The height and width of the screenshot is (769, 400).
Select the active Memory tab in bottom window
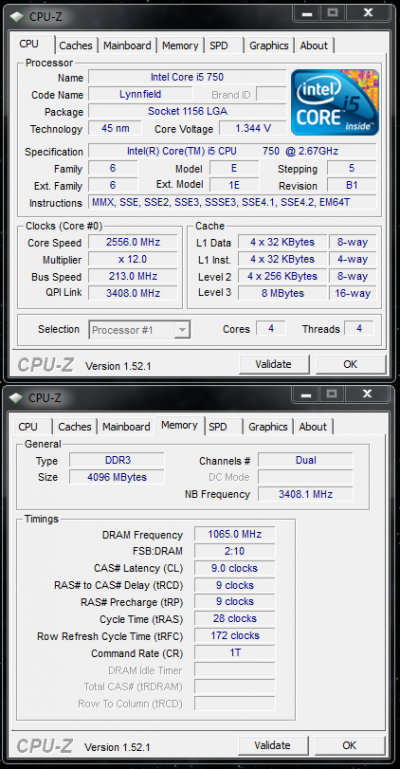(x=179, y=425)
